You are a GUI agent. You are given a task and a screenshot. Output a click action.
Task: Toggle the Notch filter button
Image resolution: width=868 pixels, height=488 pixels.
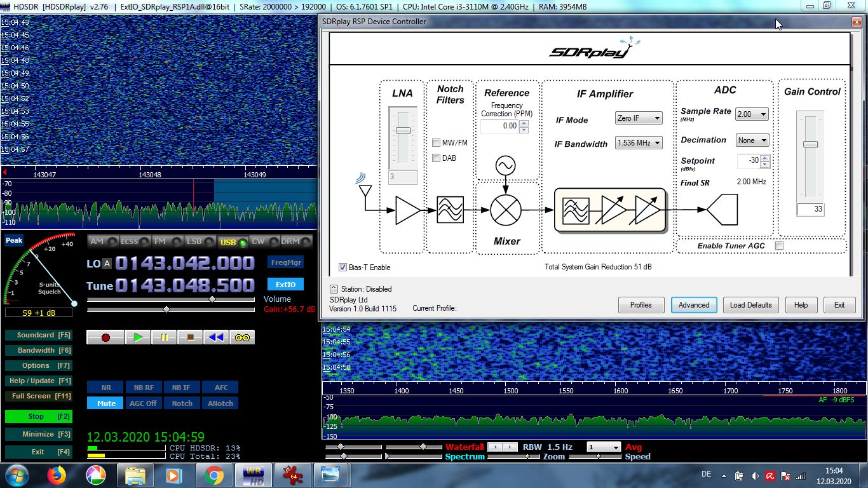182,403
